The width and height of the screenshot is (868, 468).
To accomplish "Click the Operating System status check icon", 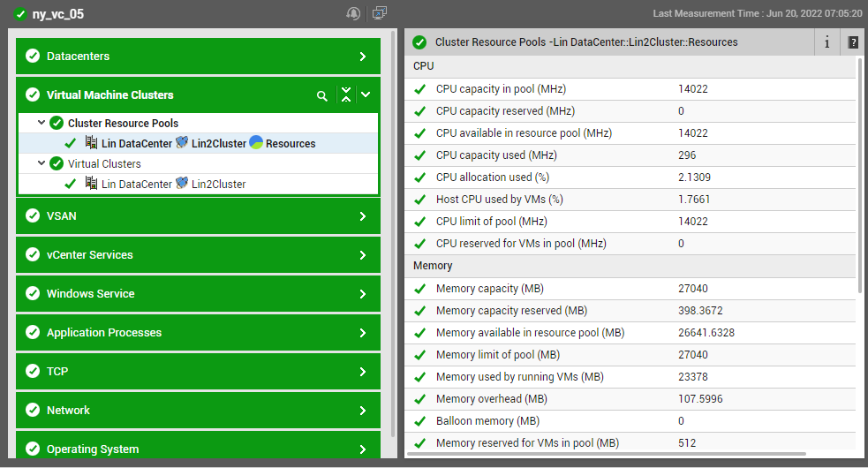I will (x=33, y=449).
